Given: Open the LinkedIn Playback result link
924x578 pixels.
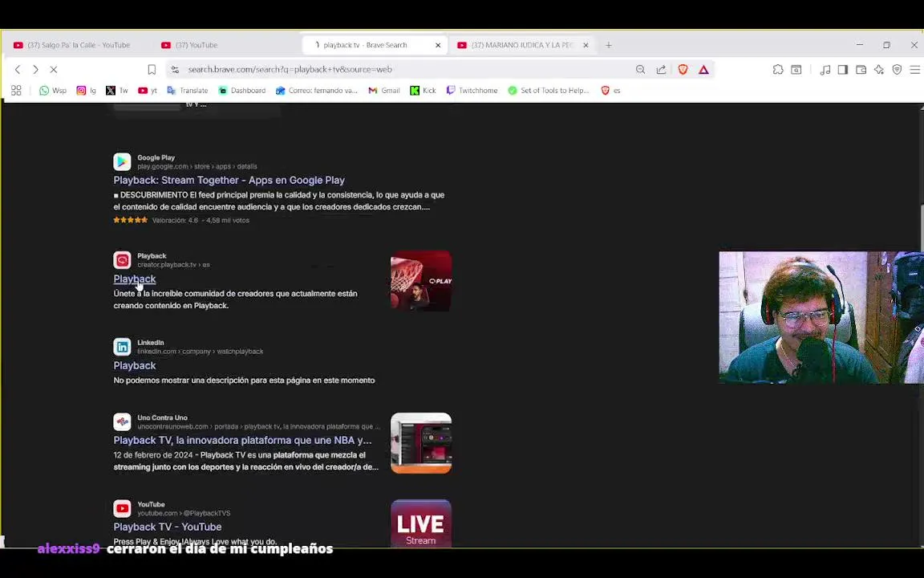Looking at the screenshot, I should point(135,366).
